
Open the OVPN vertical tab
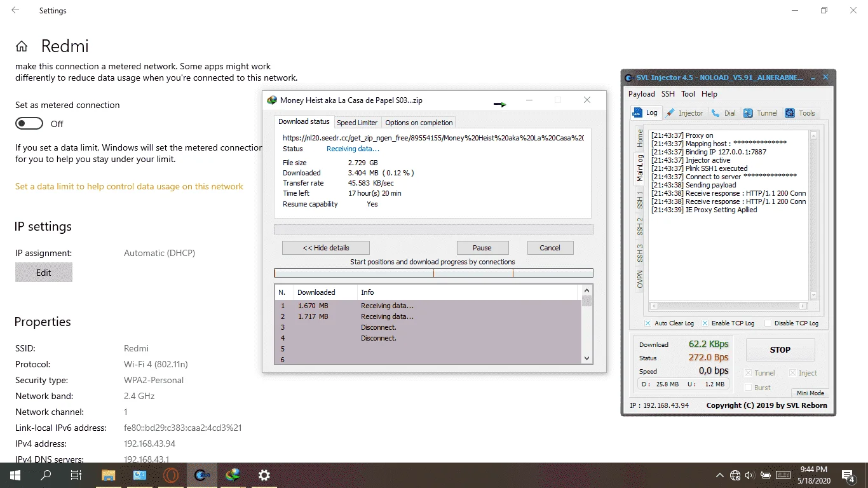tap(640, 280)
